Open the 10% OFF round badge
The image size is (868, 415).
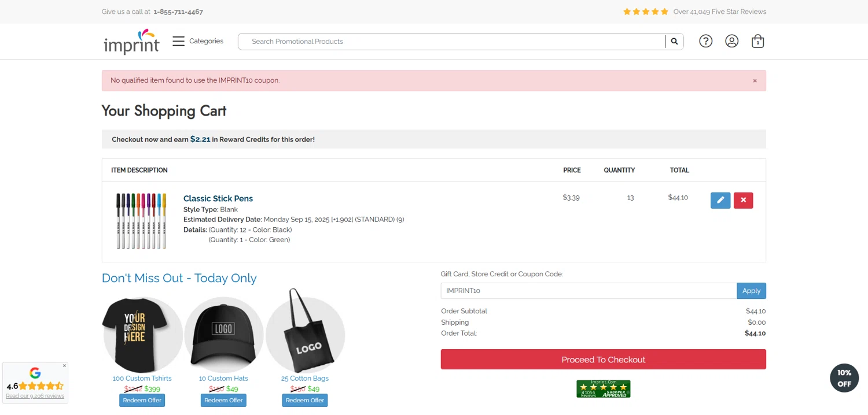click(x=844, y=378)
